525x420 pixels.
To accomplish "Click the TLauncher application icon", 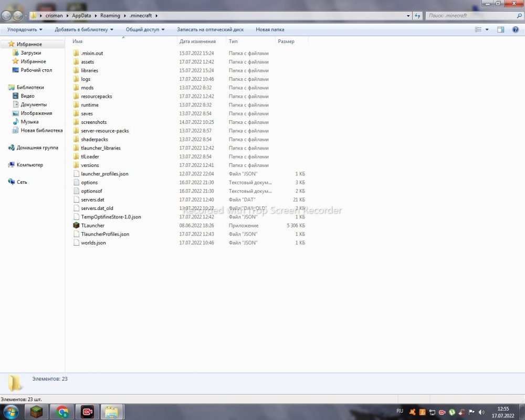I will 76,225.
